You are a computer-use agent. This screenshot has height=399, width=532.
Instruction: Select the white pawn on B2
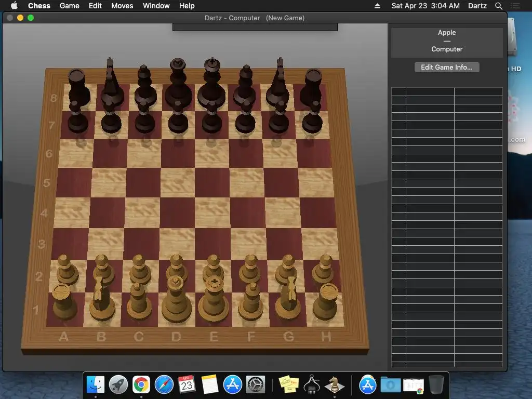pyautogui.click(x=103, y=268)
